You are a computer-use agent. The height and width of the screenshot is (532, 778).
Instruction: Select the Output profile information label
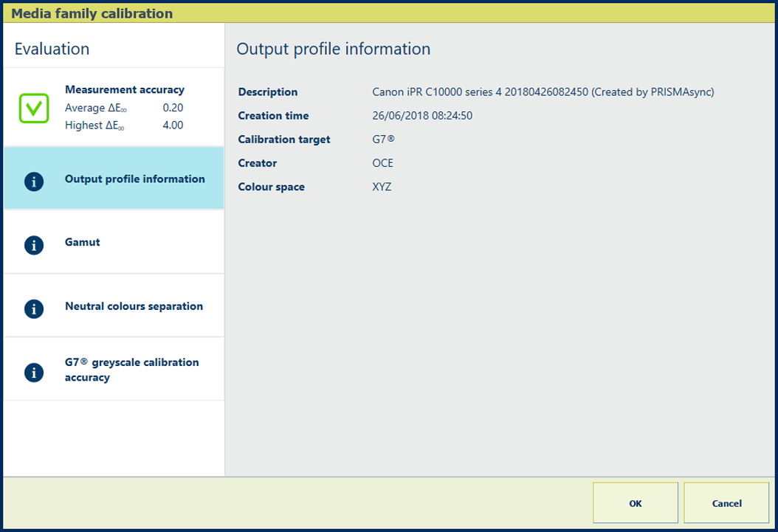(134, 179)
